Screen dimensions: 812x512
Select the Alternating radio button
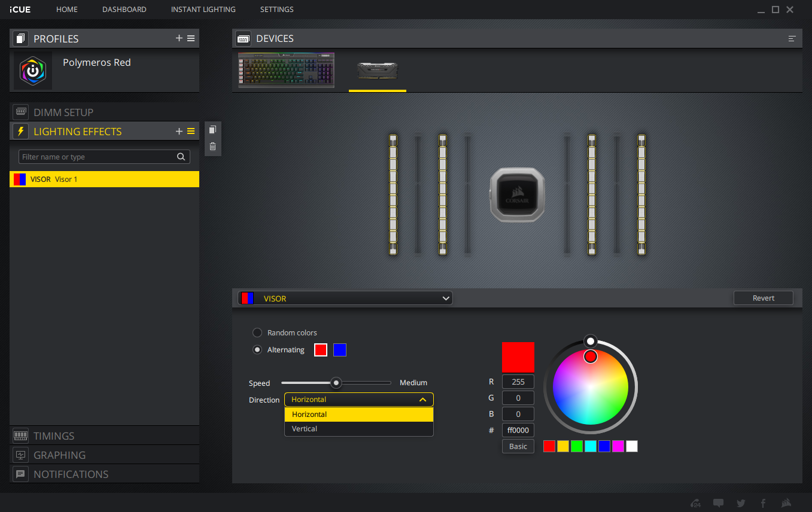(257, 350)
